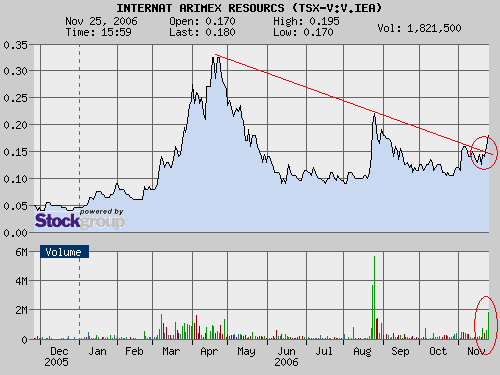Click the Apr month label

click(x=209, y=351)
